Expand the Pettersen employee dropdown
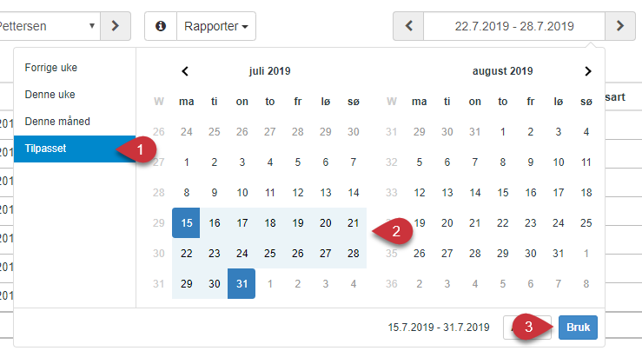Screen dimensions: 642x364 click(50, 26)
